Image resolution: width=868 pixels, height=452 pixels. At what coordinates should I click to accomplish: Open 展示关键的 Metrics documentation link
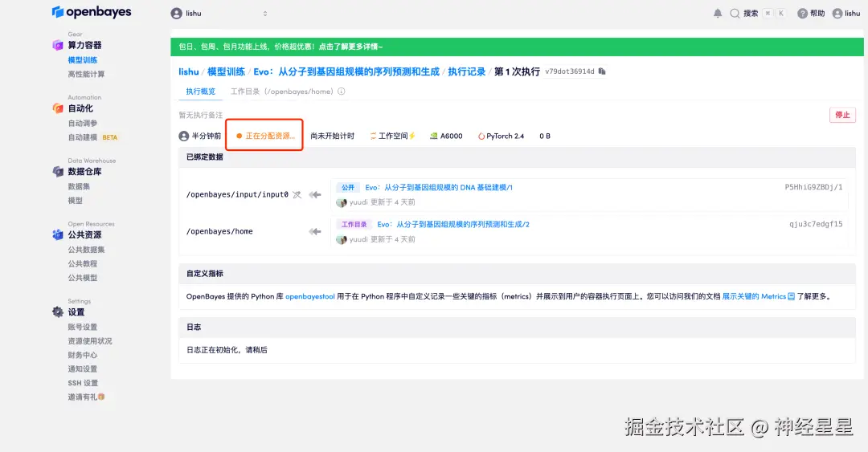click(759, 296)
